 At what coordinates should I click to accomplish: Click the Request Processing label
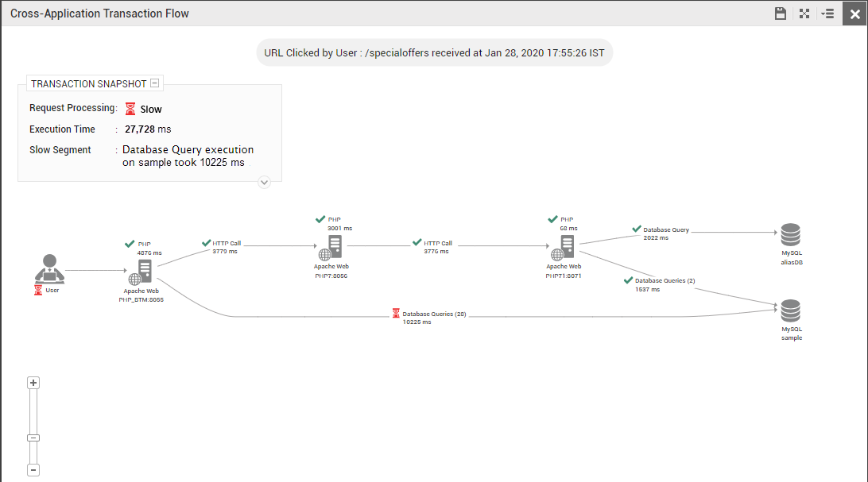(x=73, y=108)
